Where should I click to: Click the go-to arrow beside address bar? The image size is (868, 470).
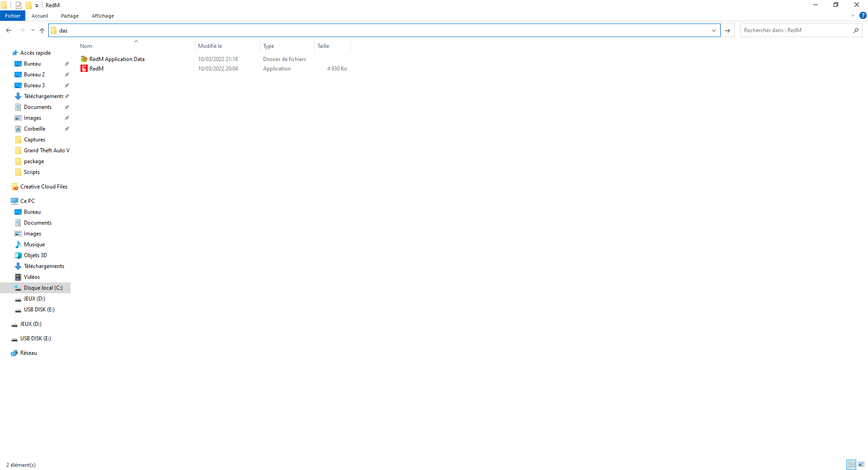pos(727,30)
